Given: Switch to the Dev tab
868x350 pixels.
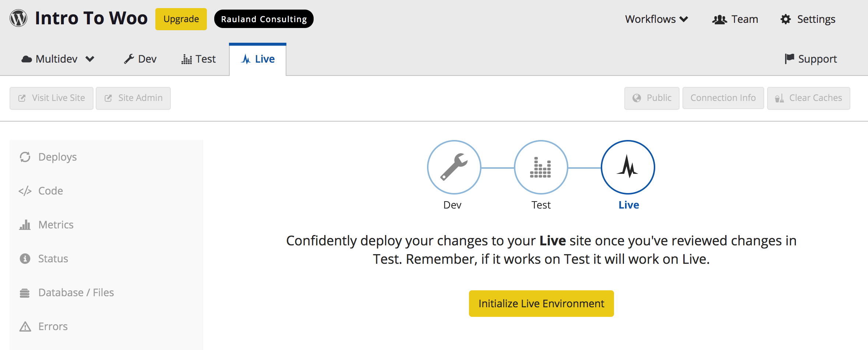Looking at the screenshot, I should click(140, 59).
